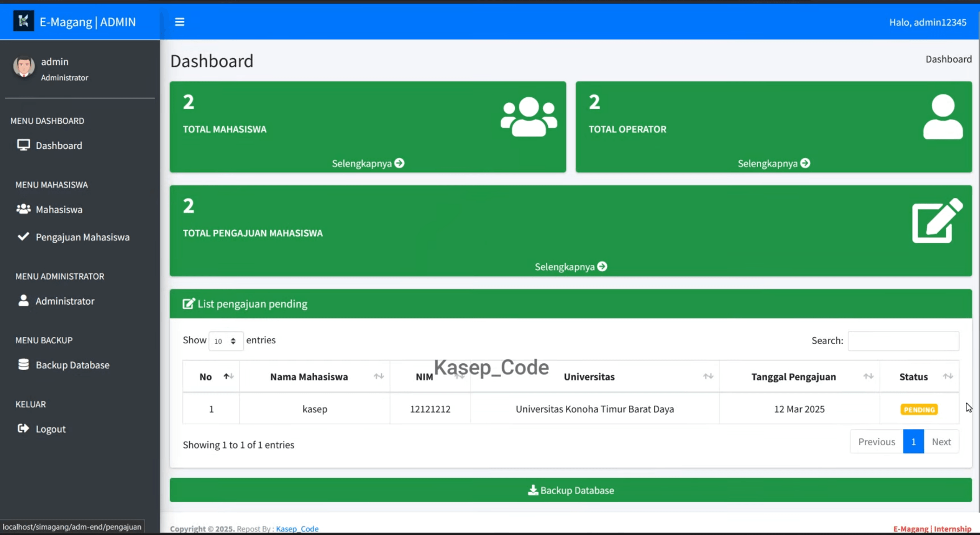Click the edit icon beside List pengajuan pending
Screen dimensions: 980x535
189,304
